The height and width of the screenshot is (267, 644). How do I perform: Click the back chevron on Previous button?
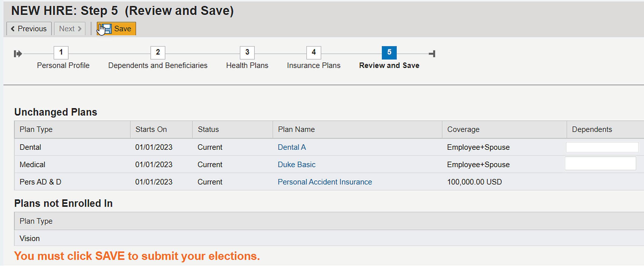point(13,28)
